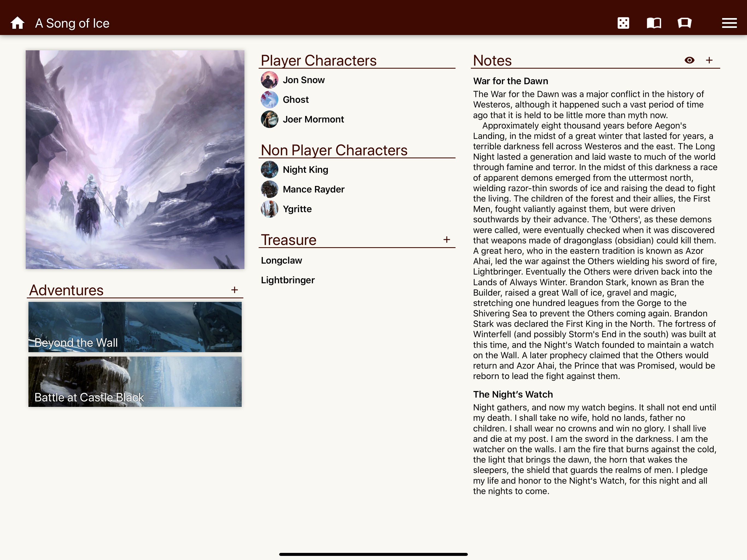The image size is (747, 560).
Task: Click Ghost's avatar portrait
Action: pos(270,100)
